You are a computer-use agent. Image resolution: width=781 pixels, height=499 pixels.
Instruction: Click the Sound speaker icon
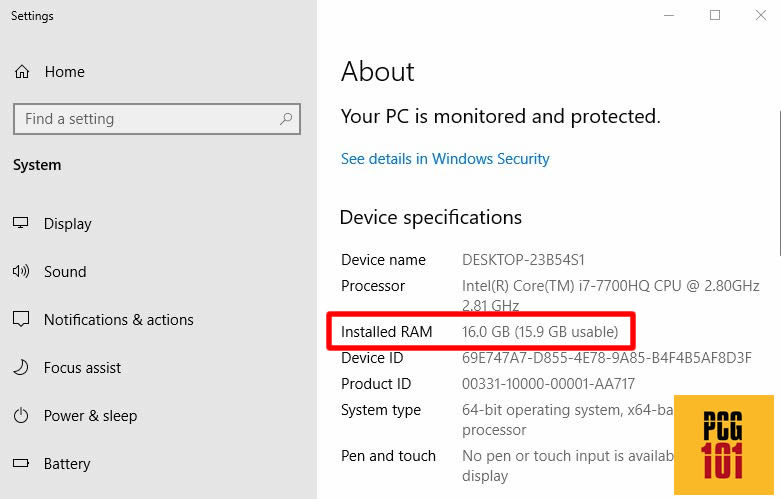(x=21, y=272)
